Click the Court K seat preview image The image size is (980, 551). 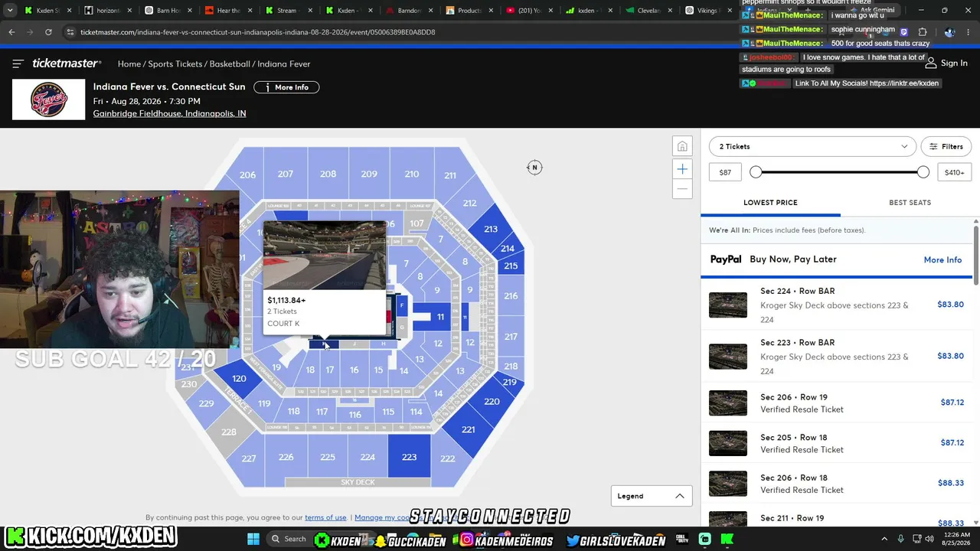click(x=325, y=255)
